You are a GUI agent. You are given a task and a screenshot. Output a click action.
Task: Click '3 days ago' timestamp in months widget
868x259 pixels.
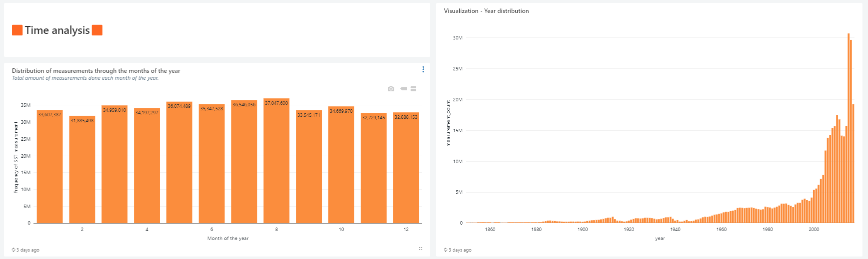(x=28, y=250)
